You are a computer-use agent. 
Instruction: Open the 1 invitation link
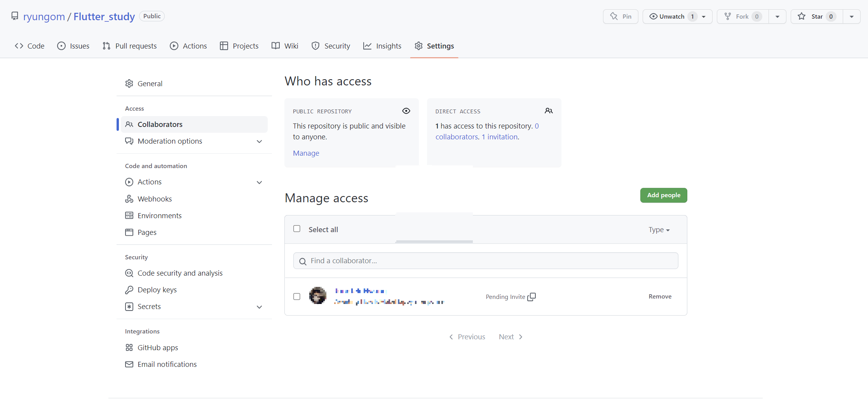click(x=500, y=137)
